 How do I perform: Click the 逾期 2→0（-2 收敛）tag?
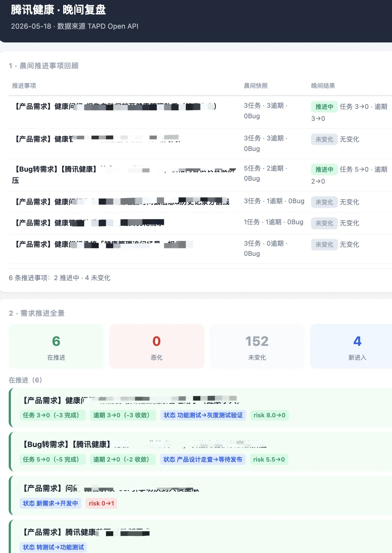[x=123, y=459]
